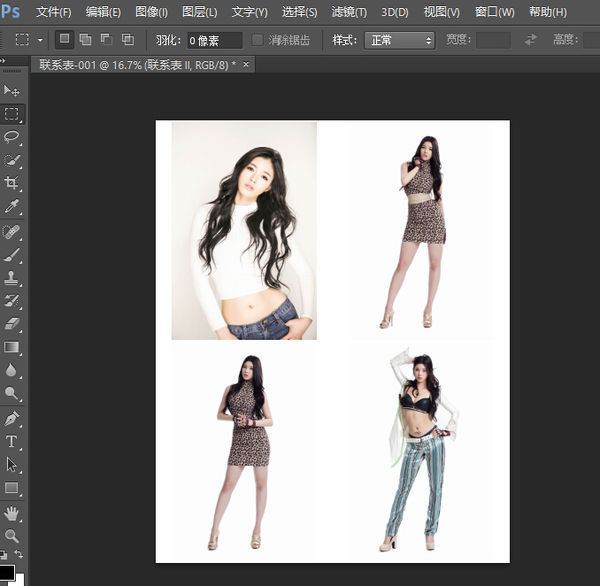Select the Crop tool

pyautogui.click(x=12, y=183)
